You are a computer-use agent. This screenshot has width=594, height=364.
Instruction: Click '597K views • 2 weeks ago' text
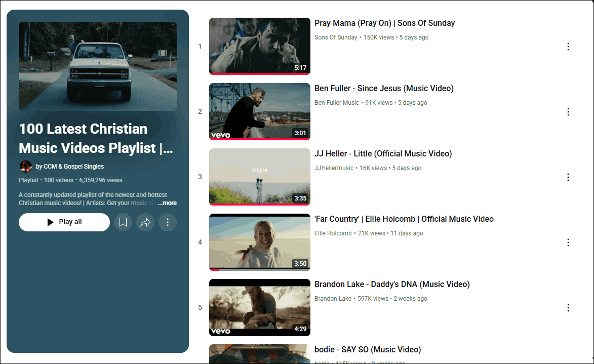392,299
